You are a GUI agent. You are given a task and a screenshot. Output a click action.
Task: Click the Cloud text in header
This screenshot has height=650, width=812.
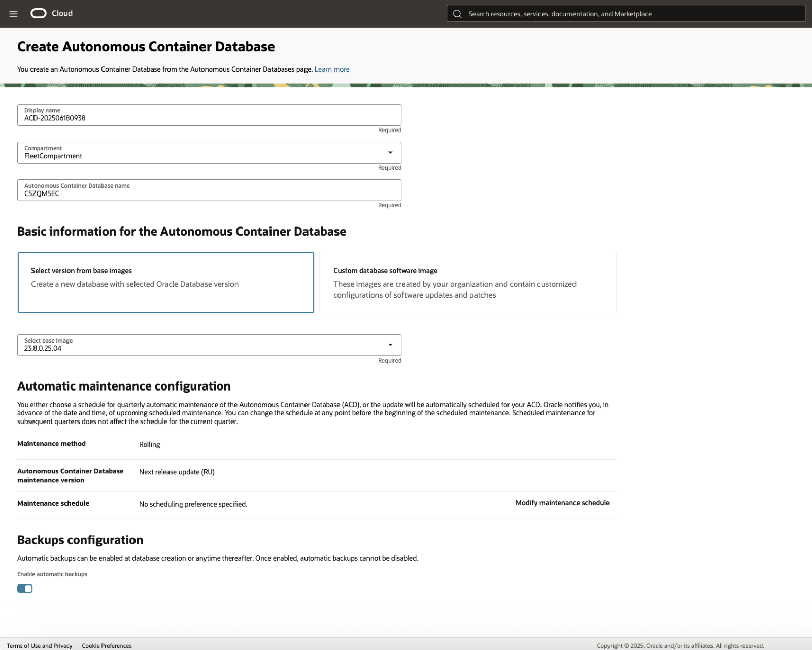pos(62,13)
